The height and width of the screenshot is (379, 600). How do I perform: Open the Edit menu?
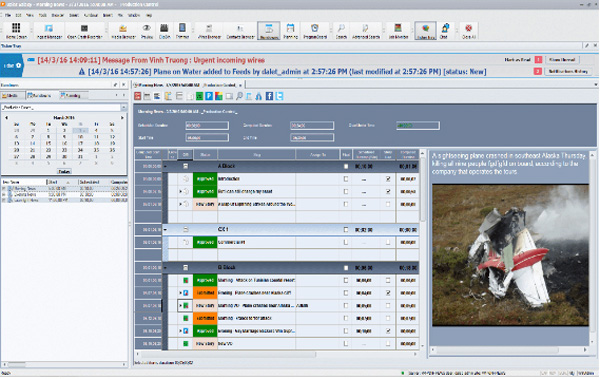tap(18, 15)
